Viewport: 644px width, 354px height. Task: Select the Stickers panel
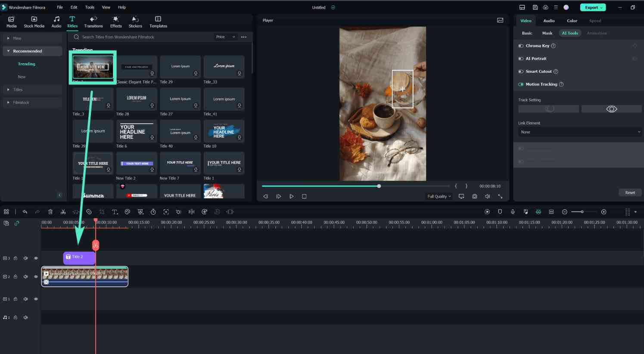(x=135, y=22)
